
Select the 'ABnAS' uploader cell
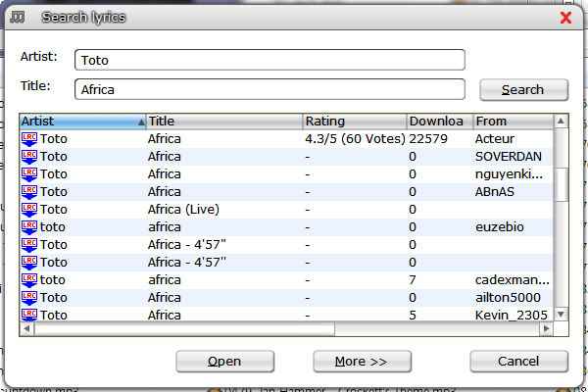pos(495,192)
